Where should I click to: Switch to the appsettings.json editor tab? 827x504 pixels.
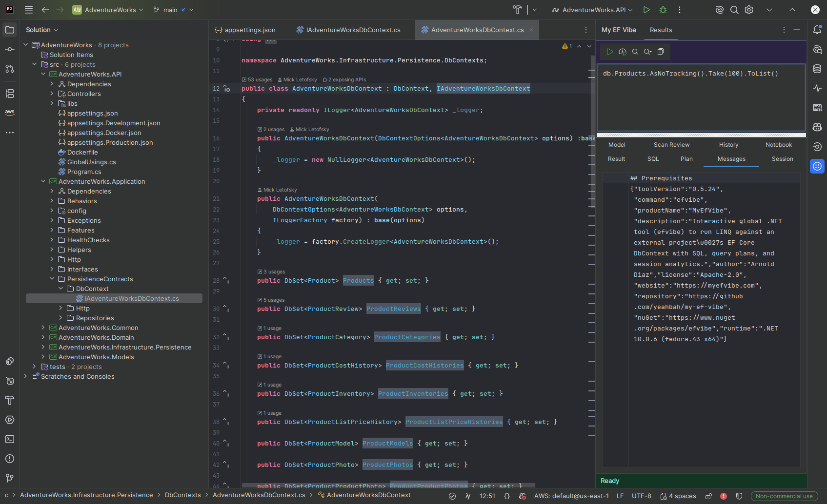pyautogui.click(x=245, y=30)
